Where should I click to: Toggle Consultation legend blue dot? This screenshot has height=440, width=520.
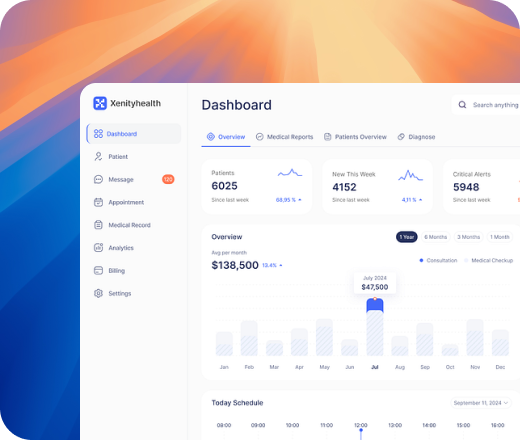(x=421, y=260)
